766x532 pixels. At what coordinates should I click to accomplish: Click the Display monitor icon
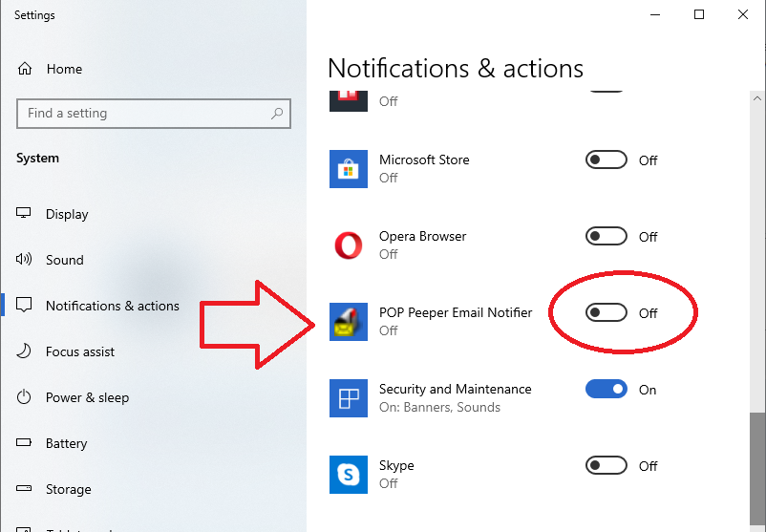click(24, 214)
